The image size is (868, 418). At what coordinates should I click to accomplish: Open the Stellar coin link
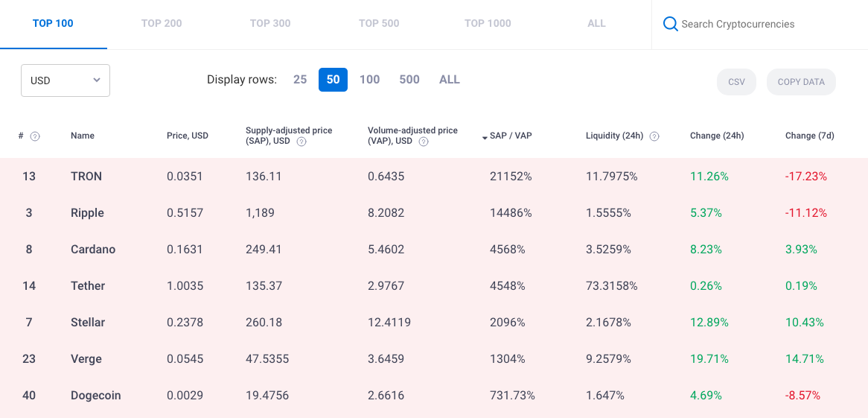click(88, 323)
